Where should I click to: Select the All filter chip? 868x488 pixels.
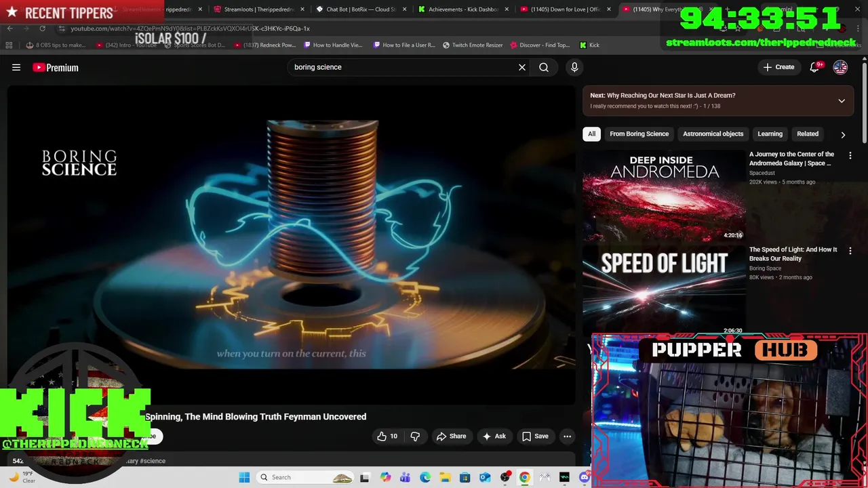[591, 134]
